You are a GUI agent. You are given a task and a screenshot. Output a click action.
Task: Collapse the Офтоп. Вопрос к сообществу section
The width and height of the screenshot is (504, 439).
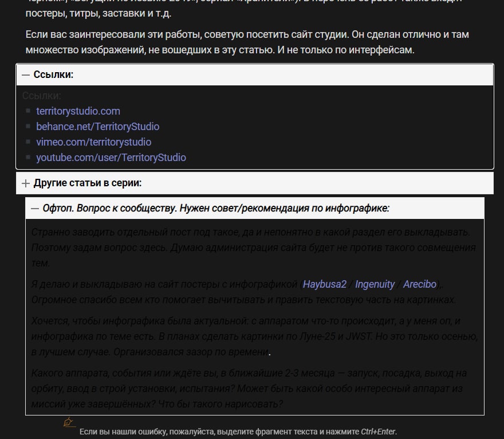[254, 208]
